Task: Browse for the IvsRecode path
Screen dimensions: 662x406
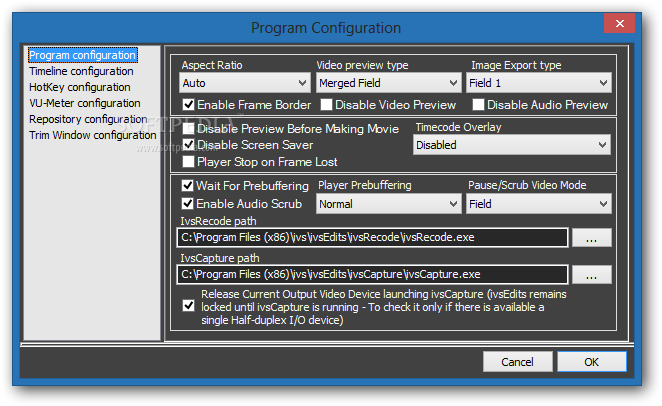Action: click(591, 238)
